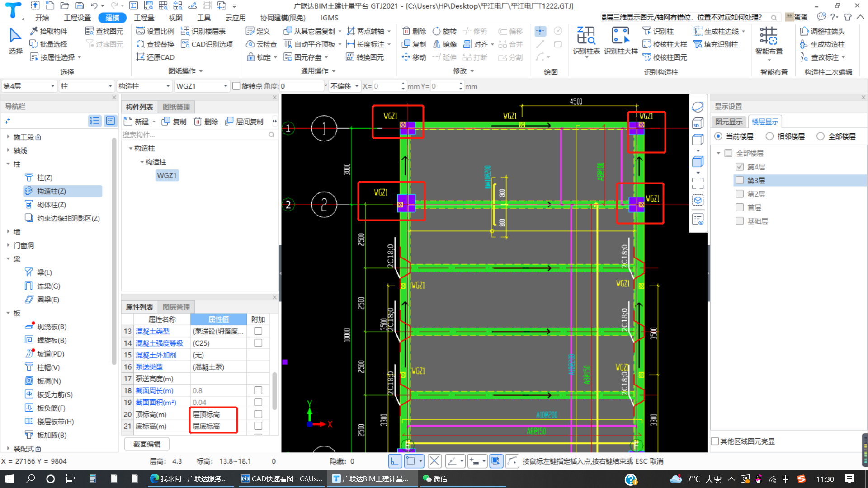Check the 第3层 floor checkbox
This screenshot has height=488, width=868.
point(740,180)
